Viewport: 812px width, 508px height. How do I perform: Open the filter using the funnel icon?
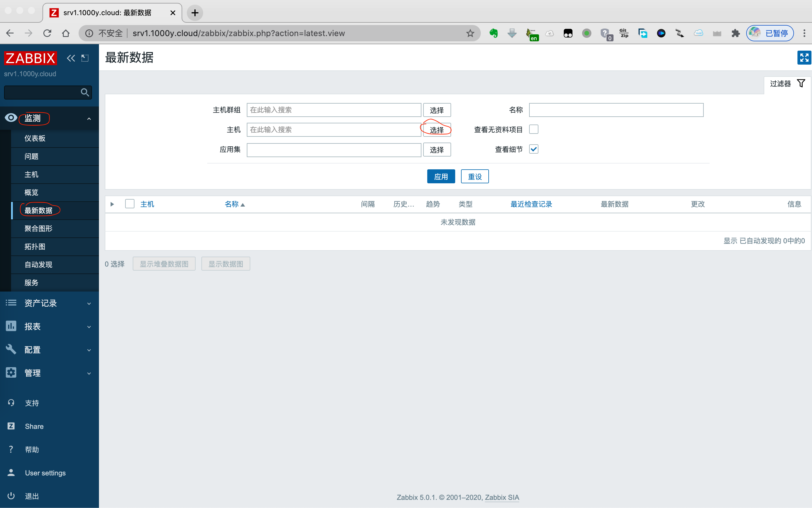[x=801, y=83]
